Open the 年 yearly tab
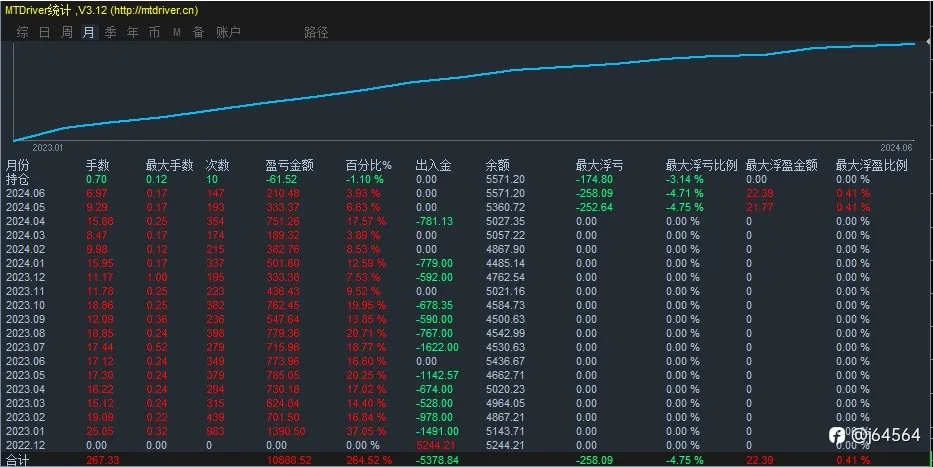Image resolution: width=933 pixels, height=467 pixels. point(133,32)
